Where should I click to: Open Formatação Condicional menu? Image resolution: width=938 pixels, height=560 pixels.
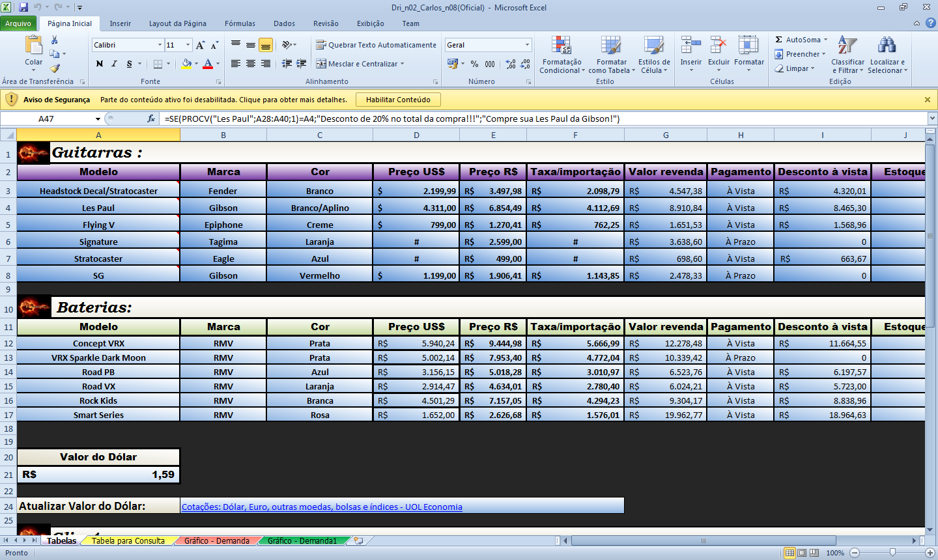tap(561, 55)
